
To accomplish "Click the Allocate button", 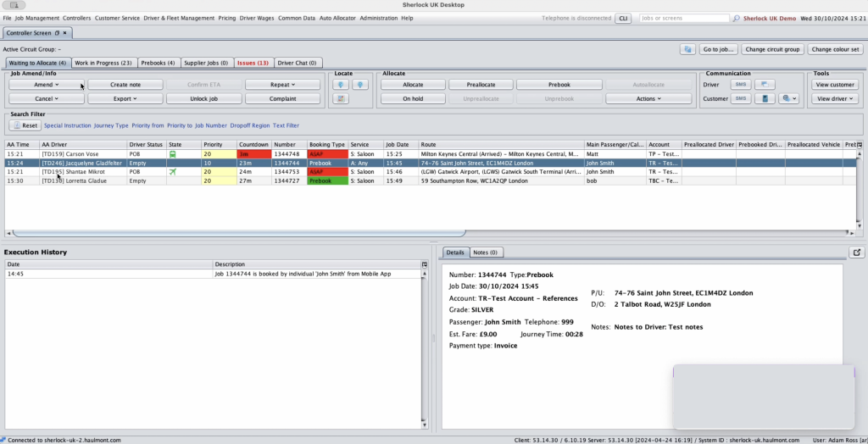I will 413,85.
